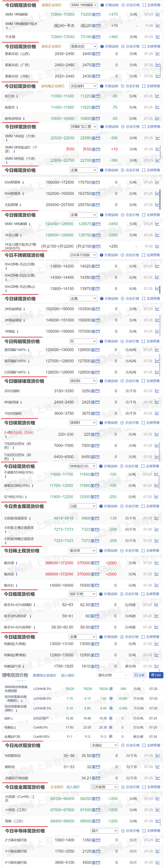The image size is (164, 868).
Task: Open the 白银 dropdown in precious metals
Action: [x=83, y=506]
